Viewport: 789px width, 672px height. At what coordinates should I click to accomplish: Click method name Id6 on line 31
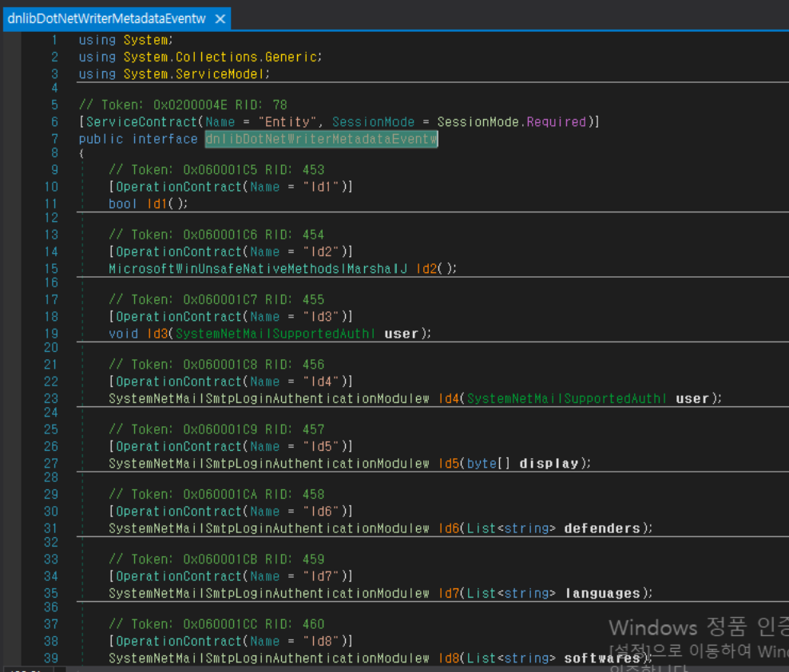pos(449,528)
